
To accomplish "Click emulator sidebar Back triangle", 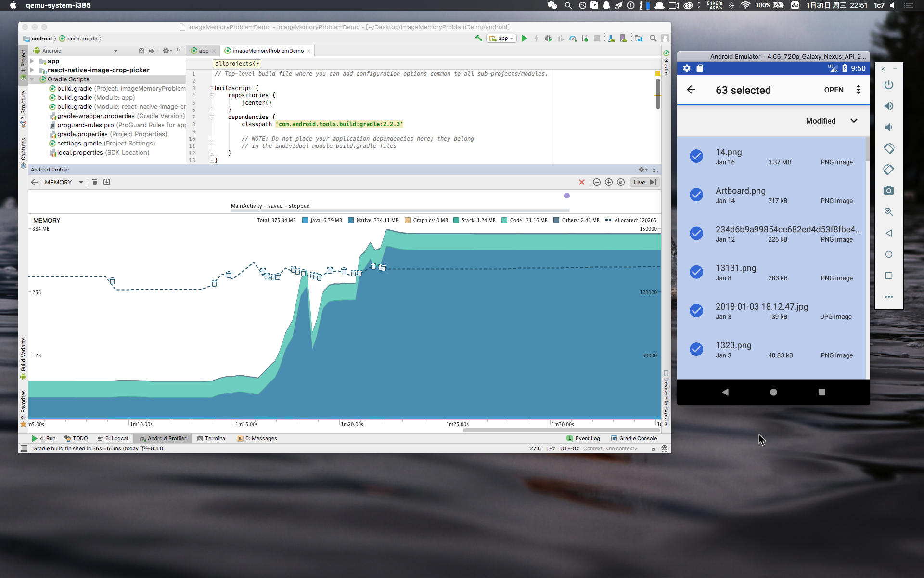I will coord(889,233).
